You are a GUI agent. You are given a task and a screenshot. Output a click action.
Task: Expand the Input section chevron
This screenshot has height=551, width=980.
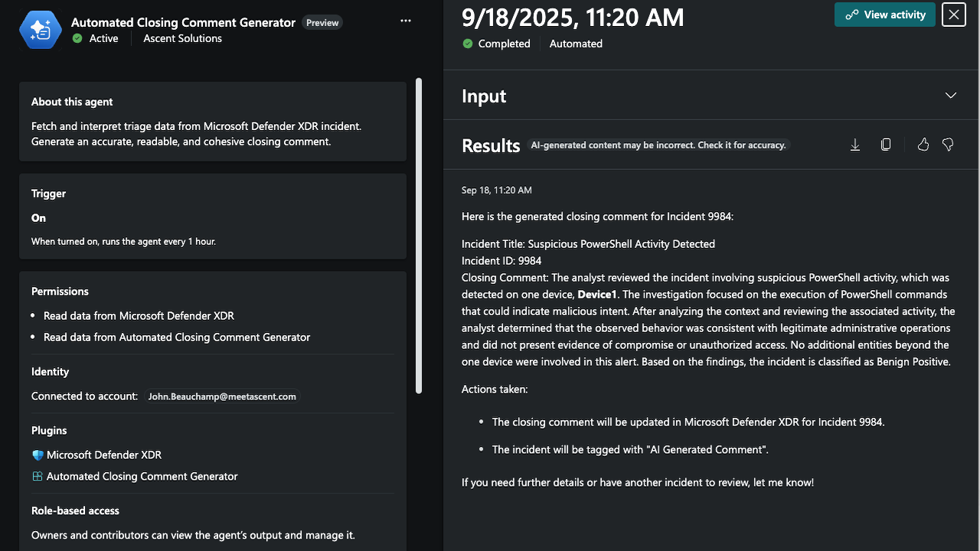[x=951, y=96]
